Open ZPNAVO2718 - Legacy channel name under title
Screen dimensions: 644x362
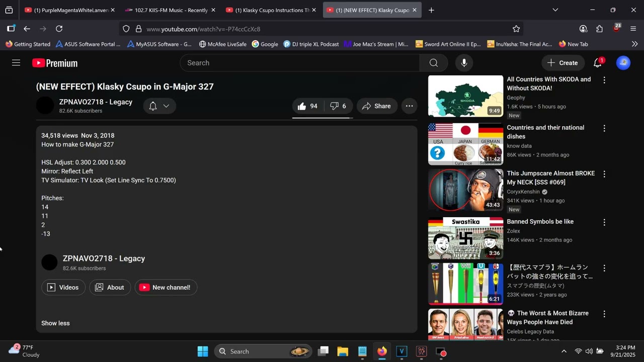click(x=96, y=102)
